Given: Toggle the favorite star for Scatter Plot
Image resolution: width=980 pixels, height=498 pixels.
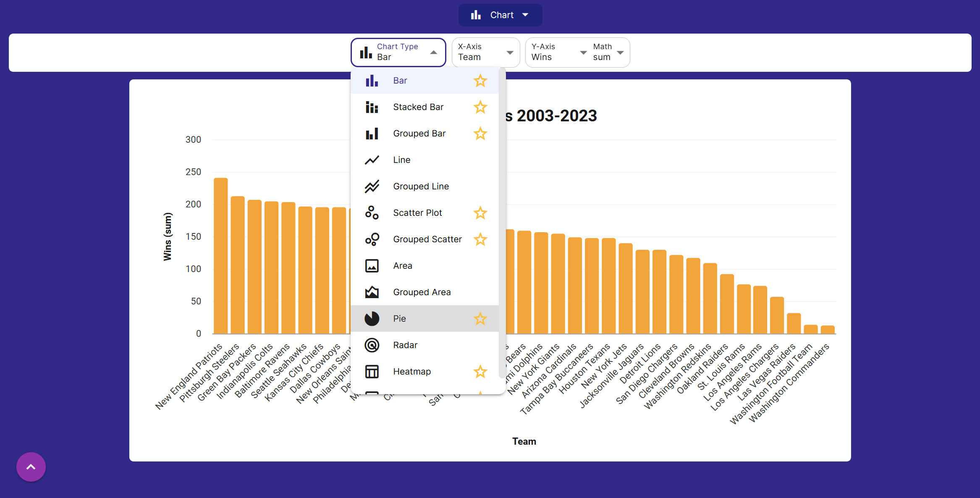Looking at the screenshot, I should (480, 213).
